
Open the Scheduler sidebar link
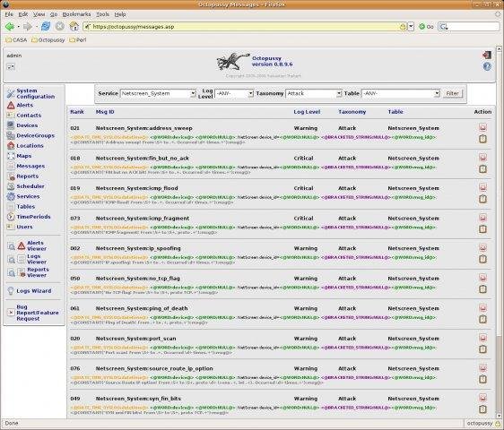tap(30, 186)
